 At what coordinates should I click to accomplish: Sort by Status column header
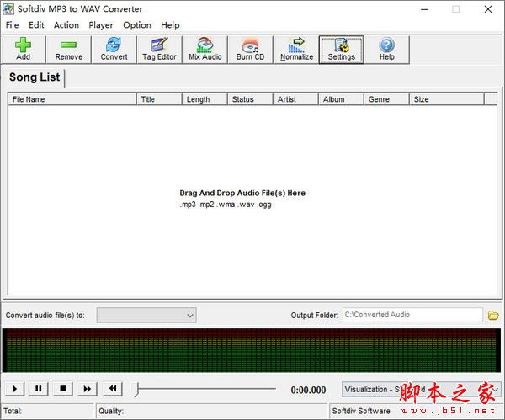[x=250, y=99]
